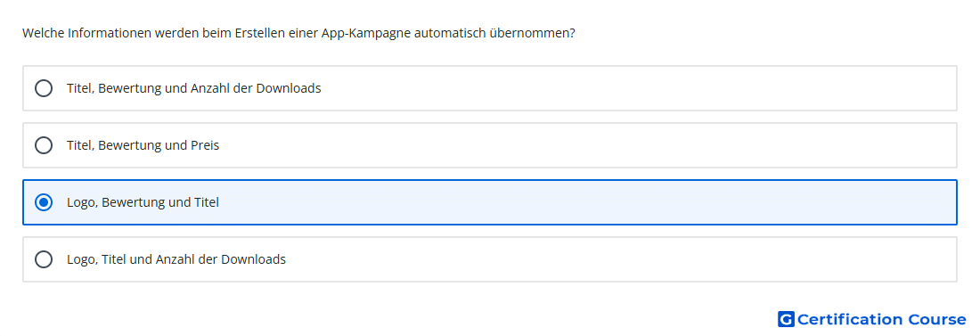The height and width of the screenshot is (336, 980).
Task: Click empty space in the 'Titel, Bewertung und Preis' card
Action: (587, 145)
